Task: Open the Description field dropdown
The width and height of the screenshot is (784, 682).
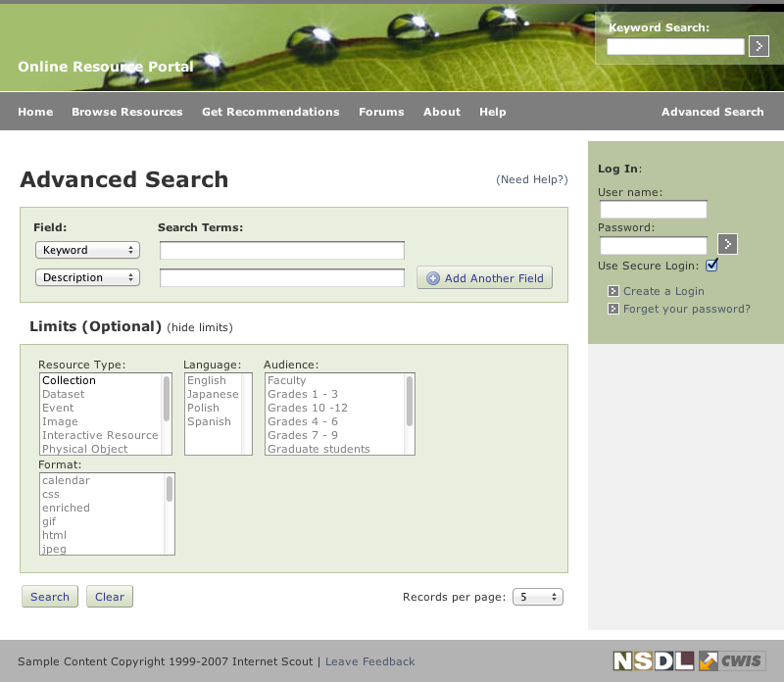Action: point(87,277)
